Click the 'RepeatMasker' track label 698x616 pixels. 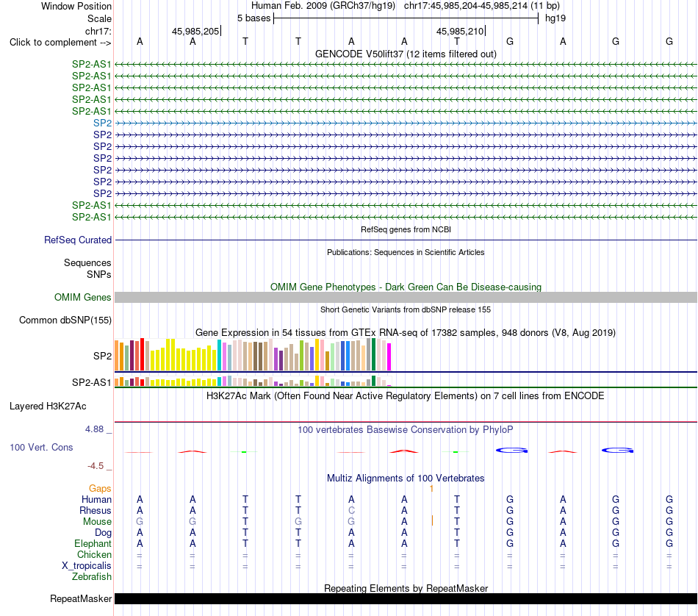pos(81,598)
